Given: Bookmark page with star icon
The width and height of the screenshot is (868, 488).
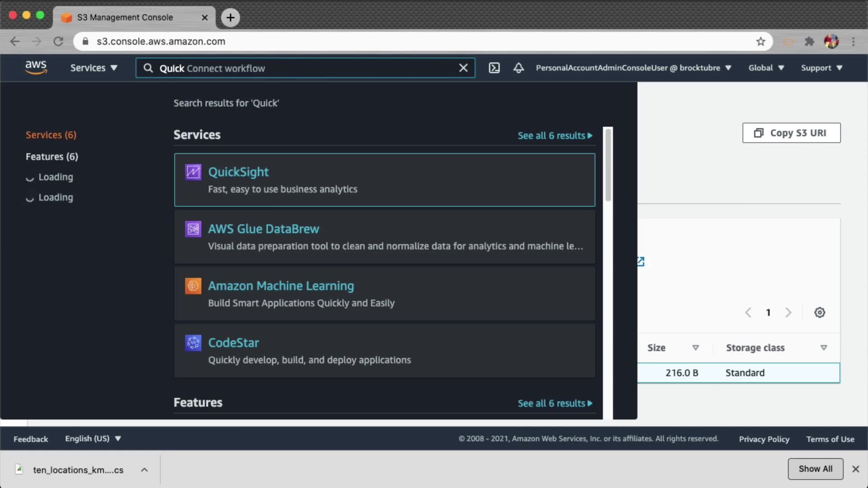Looking at the screenshot, I should pos(760,42).
